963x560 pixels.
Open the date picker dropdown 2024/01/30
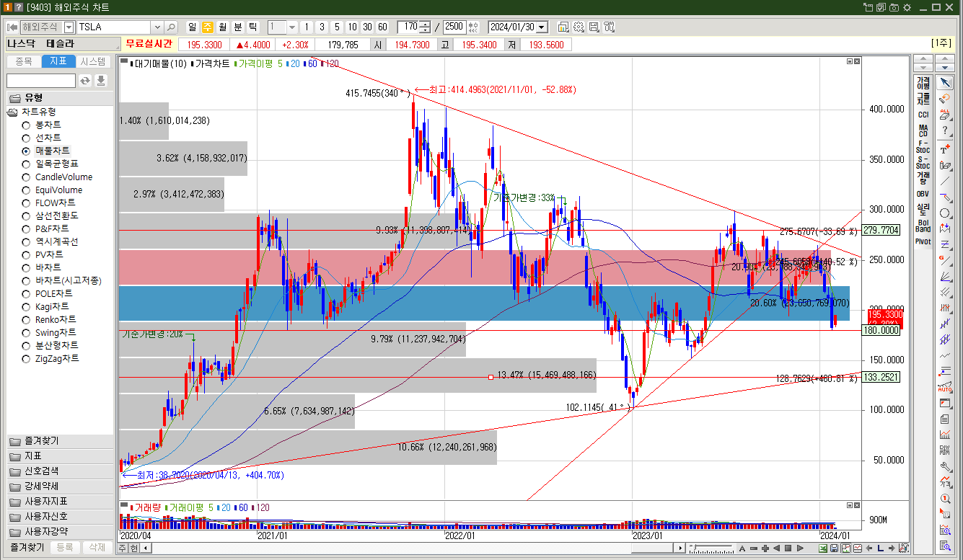tap(542, 27)
